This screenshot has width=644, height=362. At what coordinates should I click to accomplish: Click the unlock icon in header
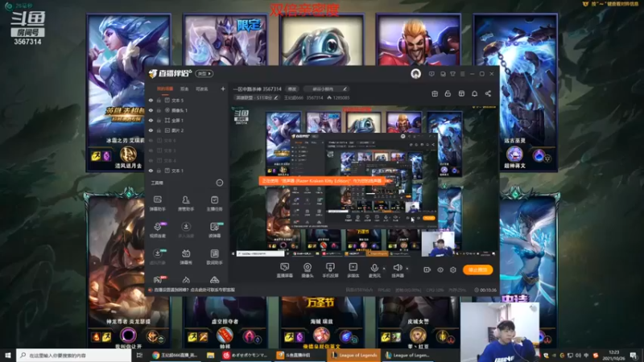pyautogui.click(x=448, y=93)
